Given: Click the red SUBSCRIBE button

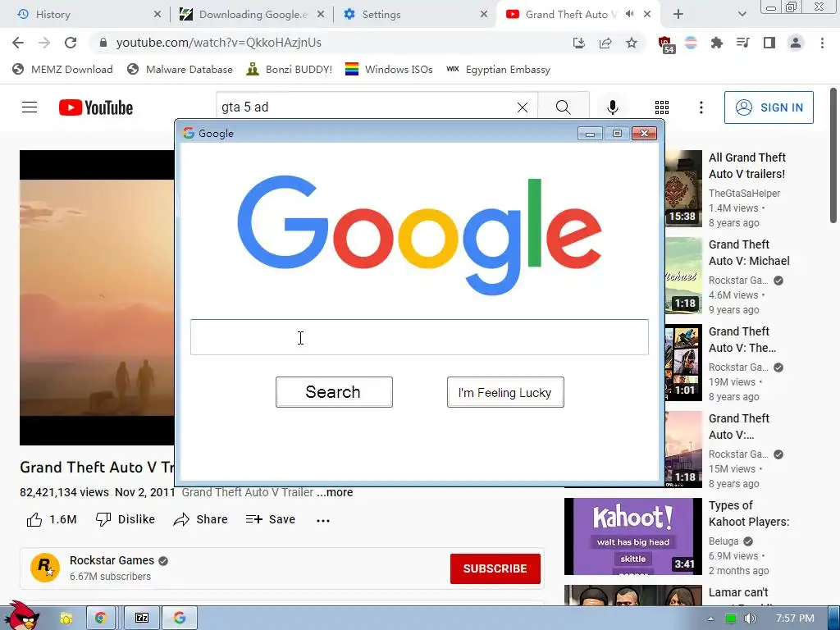Looking at the screenshot, I should pos(495,569).
